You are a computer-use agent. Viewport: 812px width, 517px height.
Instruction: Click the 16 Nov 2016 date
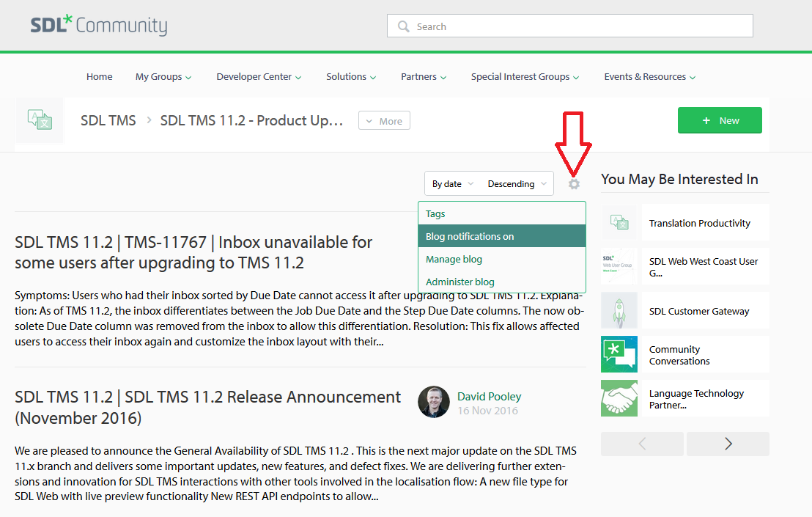(487, 411)
